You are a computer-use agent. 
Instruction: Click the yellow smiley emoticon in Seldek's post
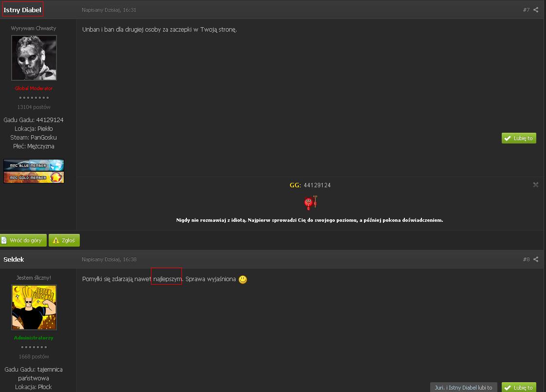coord(243,279)
